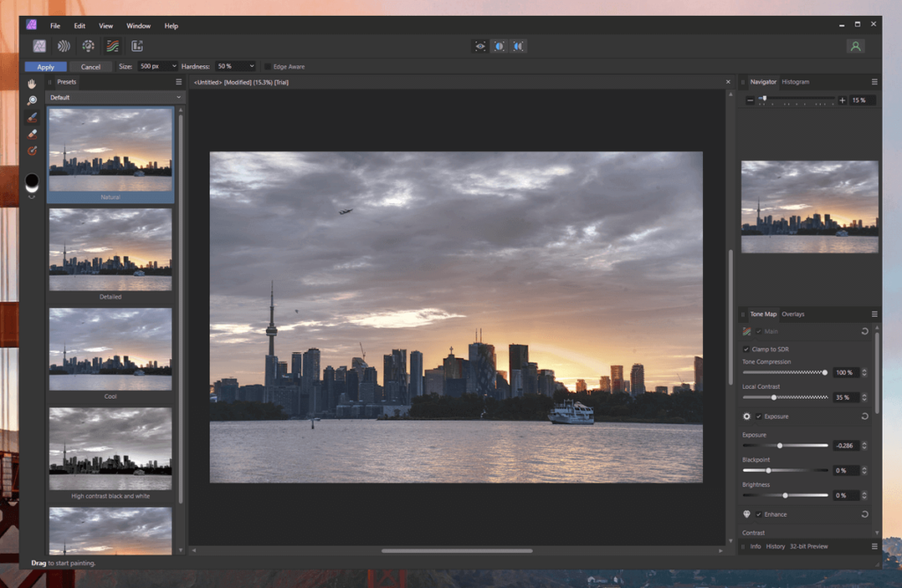This screenshot has width=902, height=588.
Task: Open the brush Size dropdown
Action: (174, 67)
